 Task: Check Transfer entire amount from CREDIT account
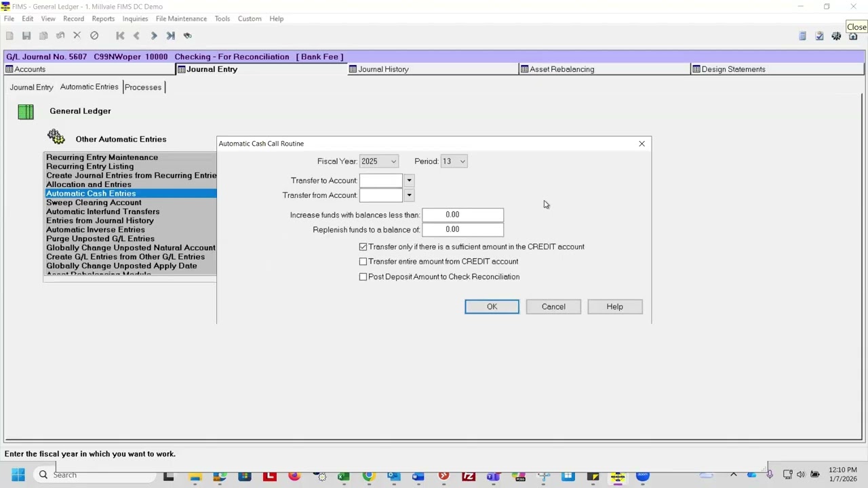[x=363, y=262]
